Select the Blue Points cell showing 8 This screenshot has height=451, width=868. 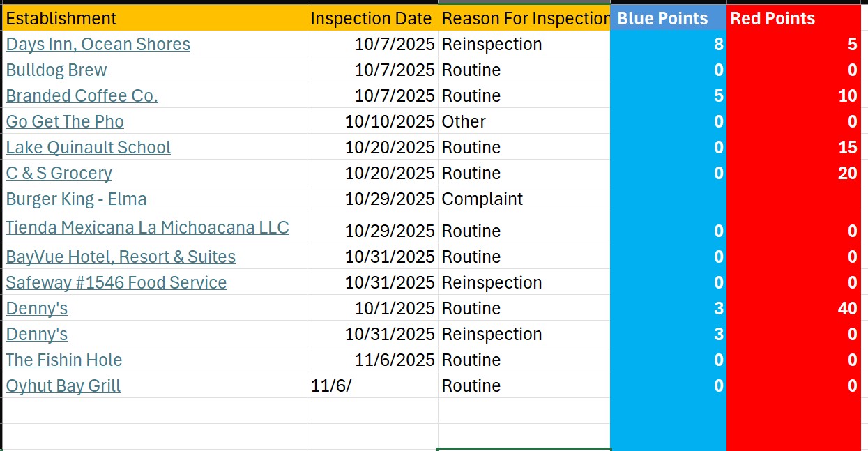pos(668,45)
